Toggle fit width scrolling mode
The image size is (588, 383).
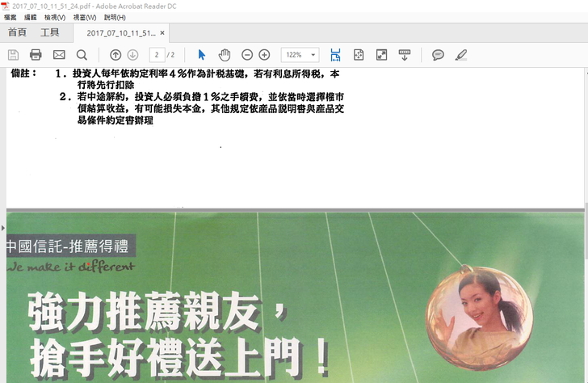point(336,55)
